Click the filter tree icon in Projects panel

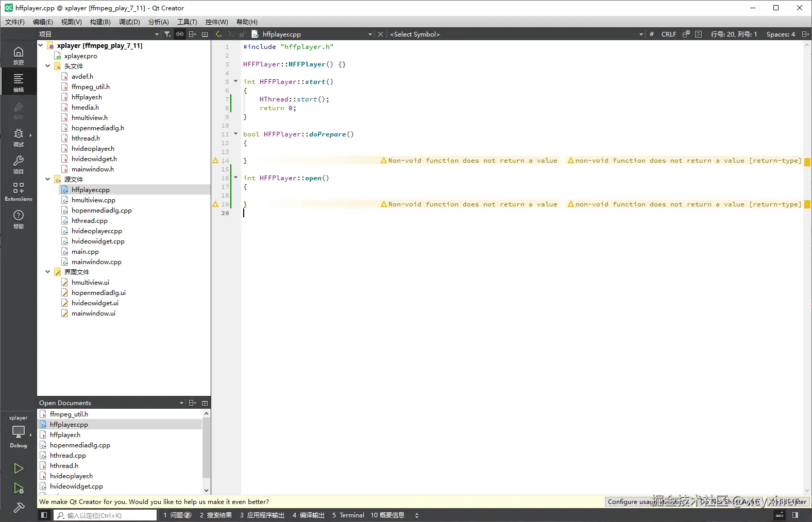(167, 34)
